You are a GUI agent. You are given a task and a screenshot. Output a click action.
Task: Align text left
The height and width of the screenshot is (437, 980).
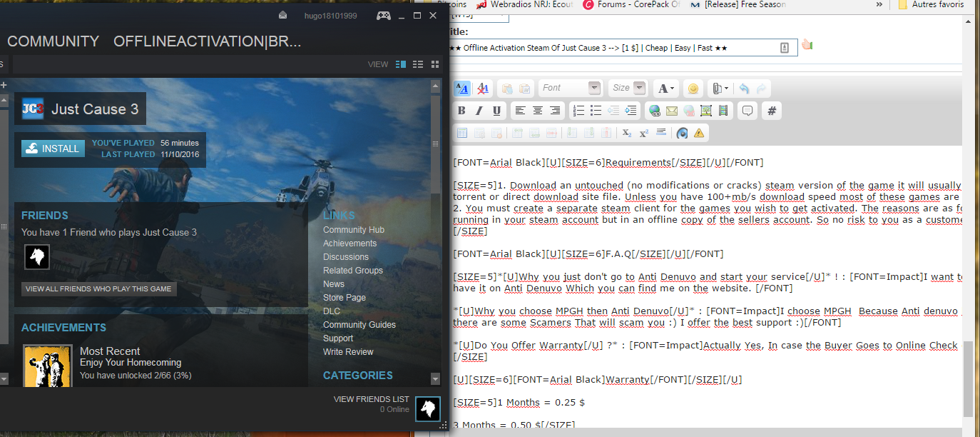[520, 111]
